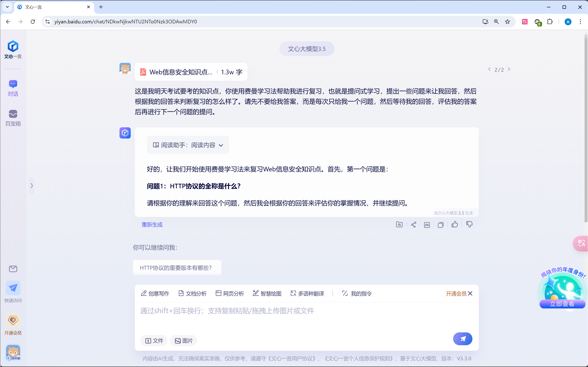Go to previous response version arrow
The width and height of the screenshot is (588, 367).
(489, 70)
